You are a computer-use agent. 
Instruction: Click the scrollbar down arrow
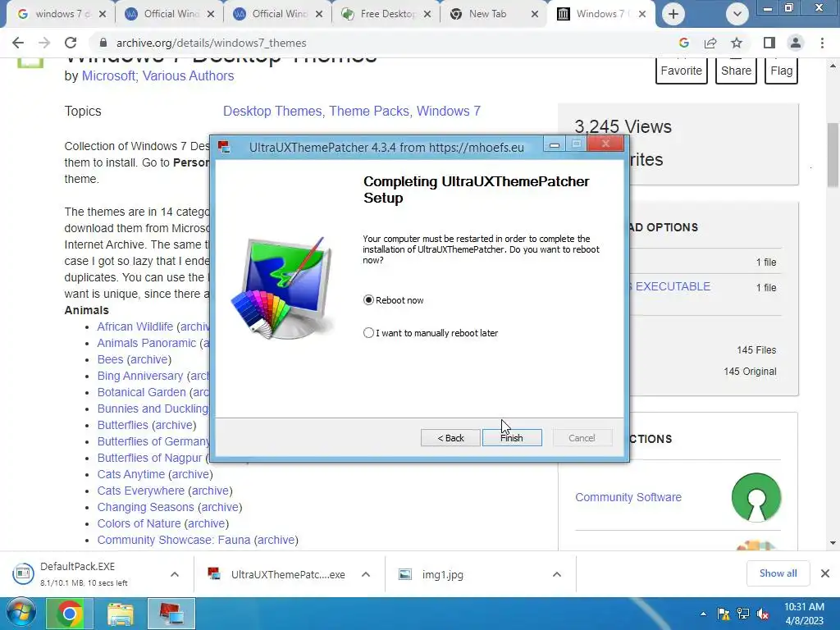click(x=833, y=543)
